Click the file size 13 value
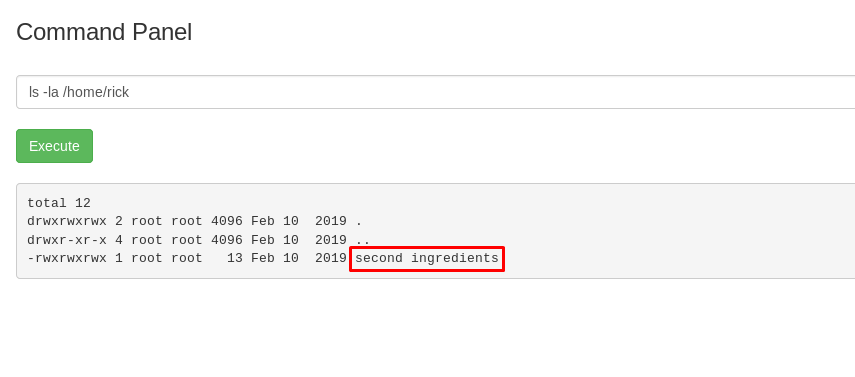855x377 pixels. pos(235,258)
